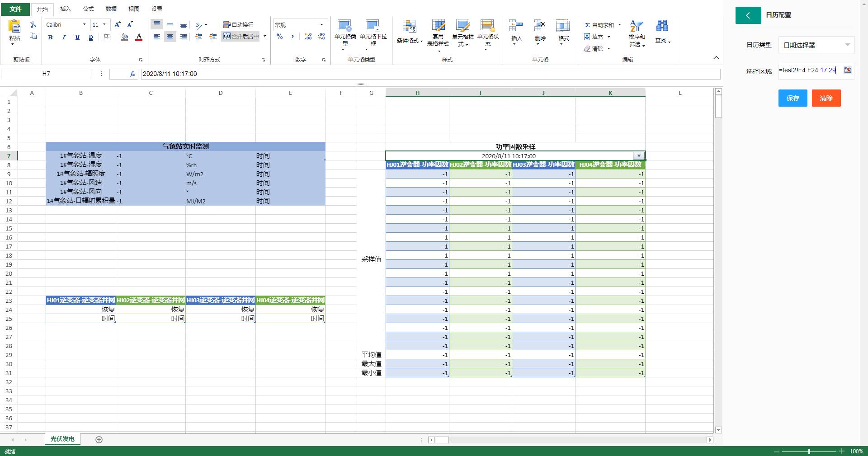
Task: Click the range picker icon beside 选择区域
Action: coord(848,70)
